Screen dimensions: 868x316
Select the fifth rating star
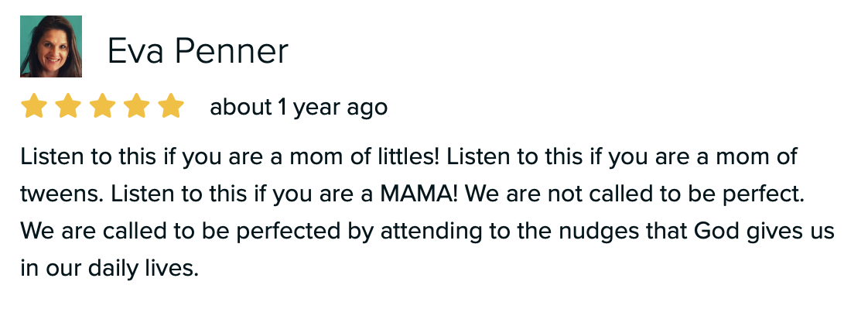[x=171, y=106]
